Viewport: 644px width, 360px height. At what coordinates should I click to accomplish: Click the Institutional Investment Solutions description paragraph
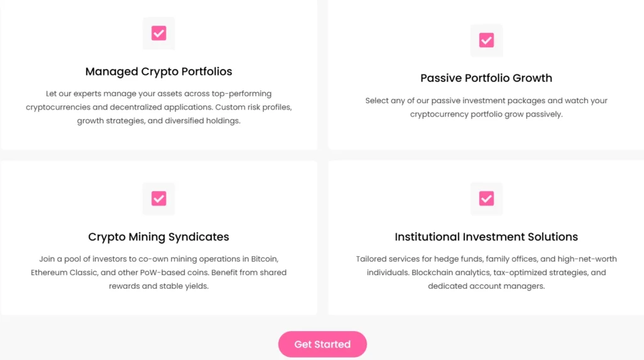click(486, 273)
